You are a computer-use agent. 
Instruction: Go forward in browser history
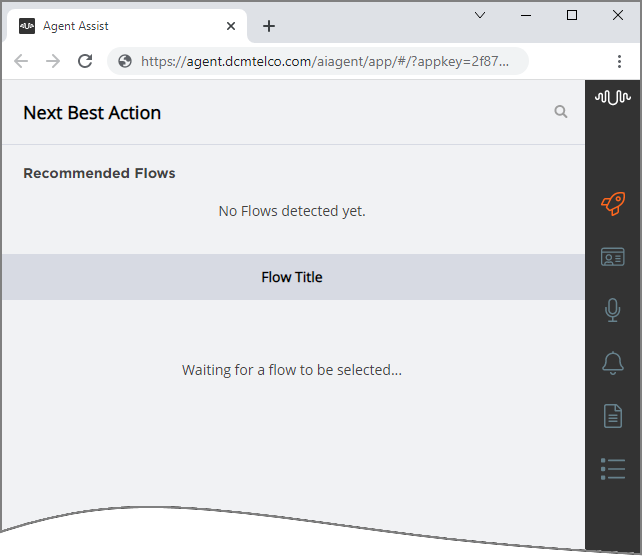click(x=53, y=61)
